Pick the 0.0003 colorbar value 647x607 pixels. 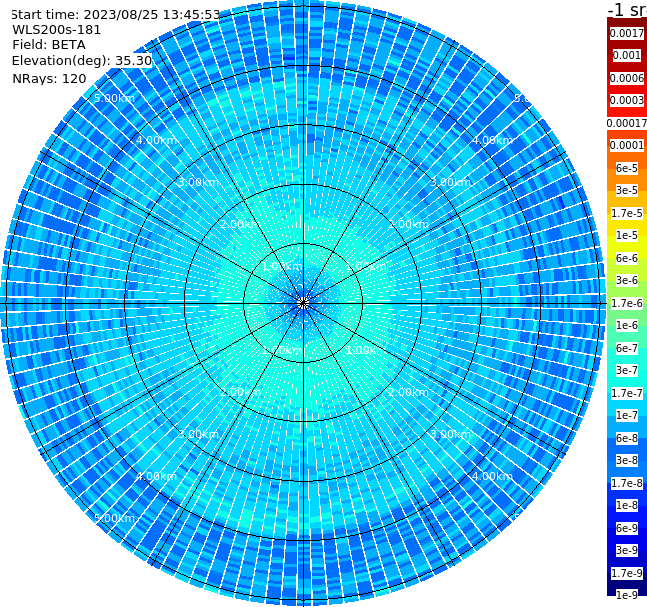click(x=627, y=100)
